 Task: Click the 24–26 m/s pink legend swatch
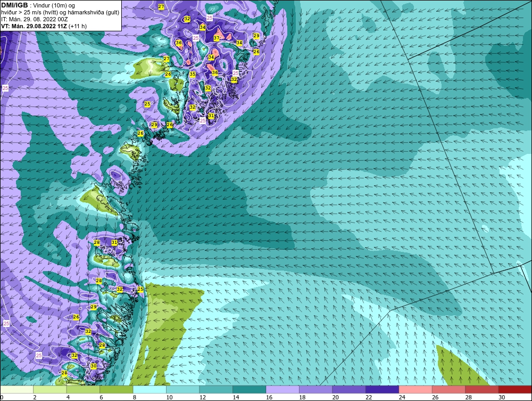point(415,389)
